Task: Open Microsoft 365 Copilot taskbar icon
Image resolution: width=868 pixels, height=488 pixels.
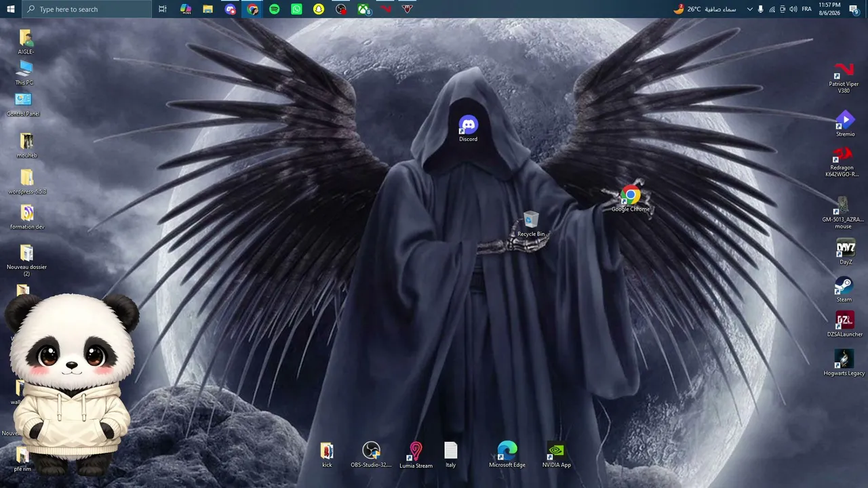Action: coord(186,9)
